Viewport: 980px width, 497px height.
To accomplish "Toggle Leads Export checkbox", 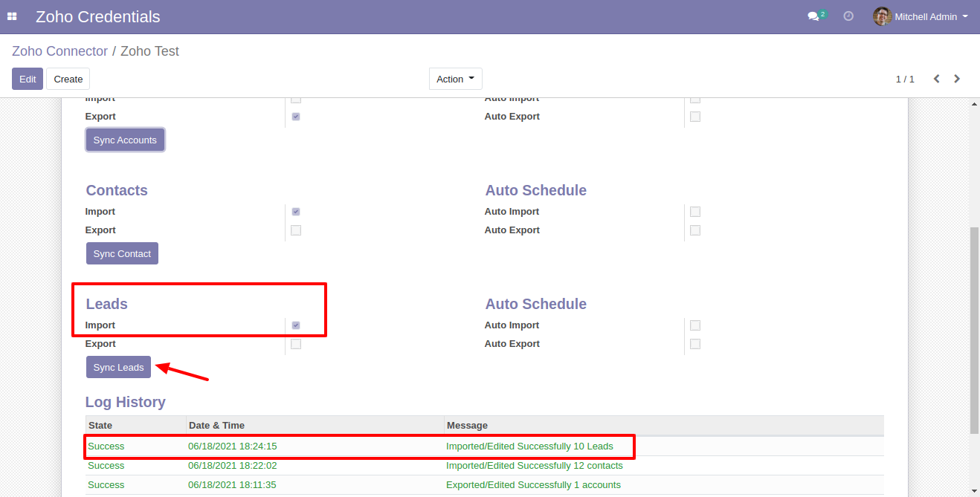I will point(296,344).
